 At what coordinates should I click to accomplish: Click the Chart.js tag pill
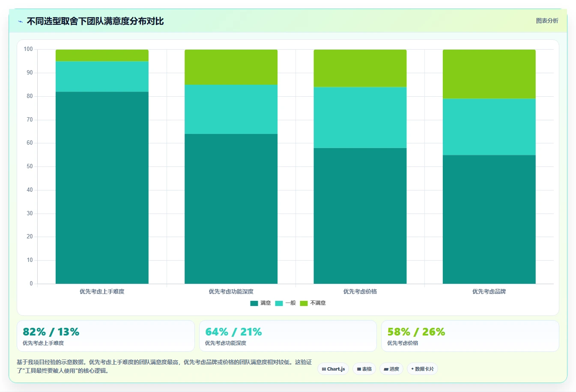coord(333,369)
